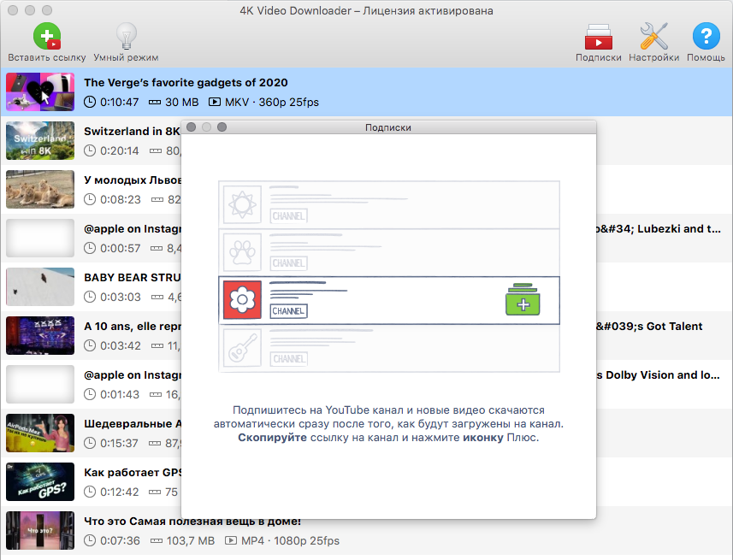Click '103,7 MB' file size text

coord(190,541)
